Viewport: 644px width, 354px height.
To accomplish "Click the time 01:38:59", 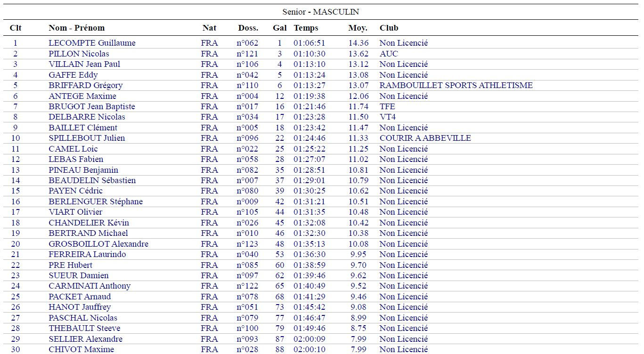I will 310,265.
